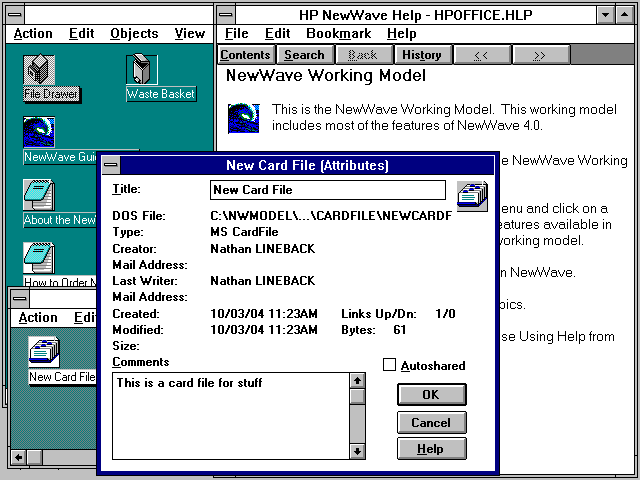Image resolution: width=640 pixels, height=480 pixels.
Task: Enable the Autoshared checkbox
Action: (x=390, y=366)
